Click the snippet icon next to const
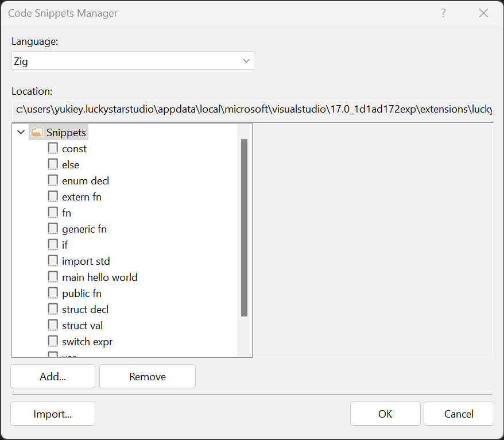 click(53, 148)
